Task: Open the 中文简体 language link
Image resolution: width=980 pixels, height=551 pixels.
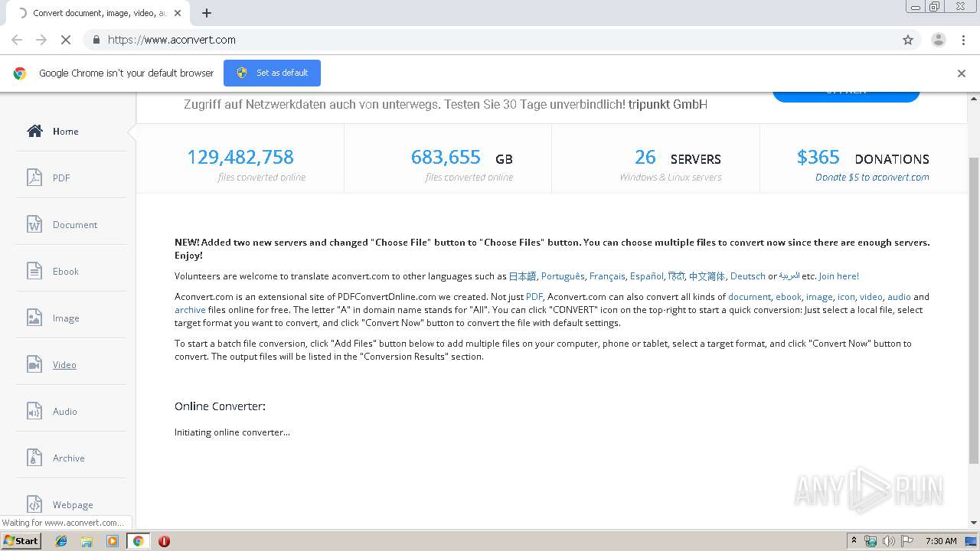Action: (x=707, y=276)
